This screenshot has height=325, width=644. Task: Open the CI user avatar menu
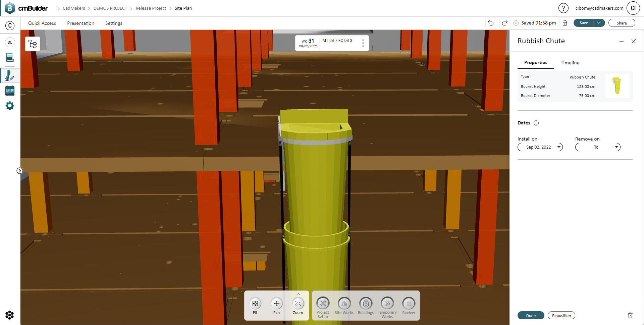coord(633,8)
